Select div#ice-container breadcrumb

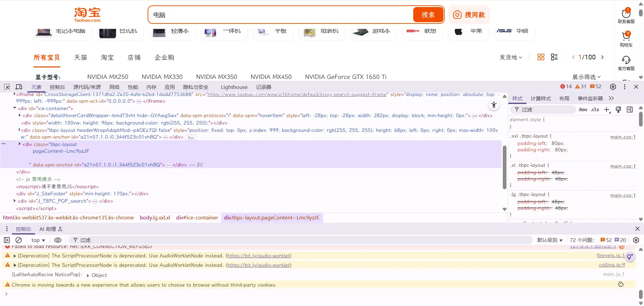[x=197, y=218]
